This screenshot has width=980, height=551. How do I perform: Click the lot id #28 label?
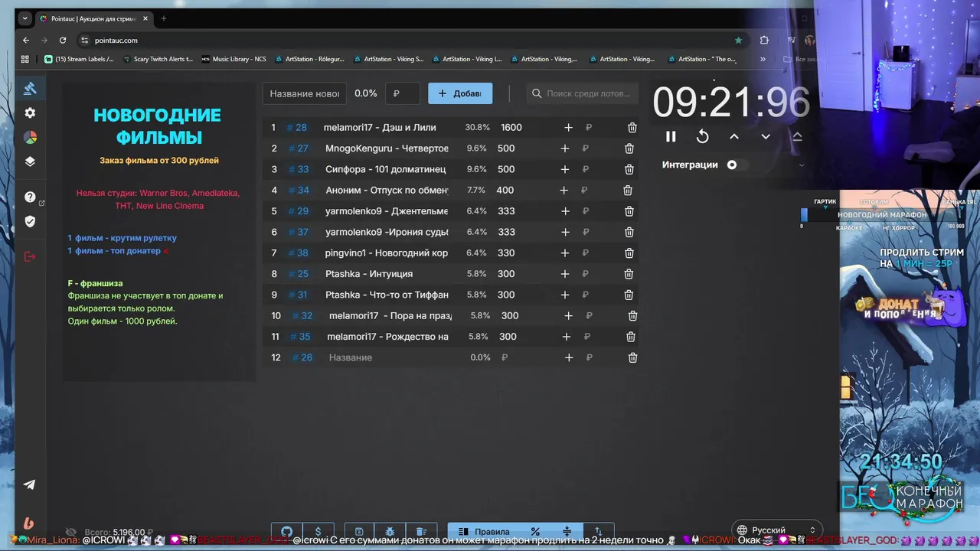tap(297, 128)
